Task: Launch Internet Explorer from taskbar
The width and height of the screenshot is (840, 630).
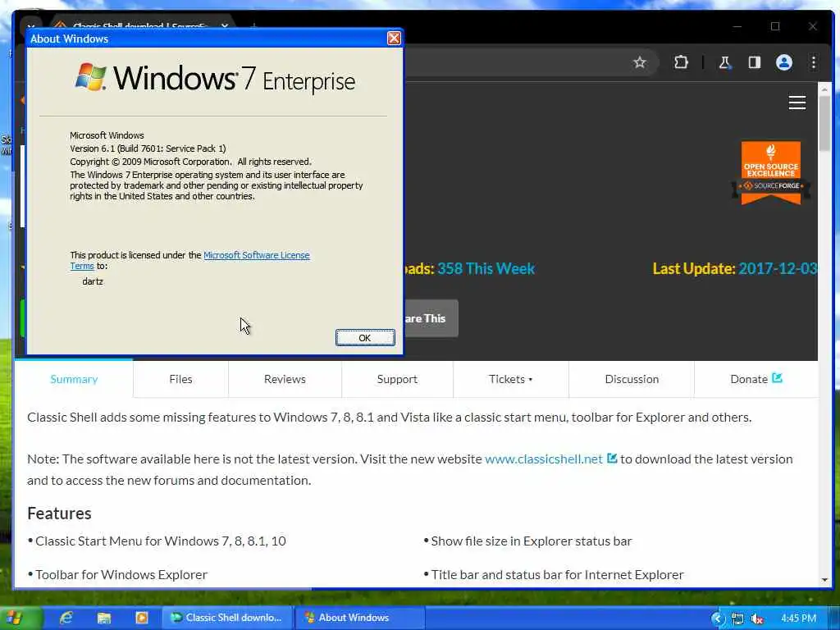Action: [x=66, y=618]
